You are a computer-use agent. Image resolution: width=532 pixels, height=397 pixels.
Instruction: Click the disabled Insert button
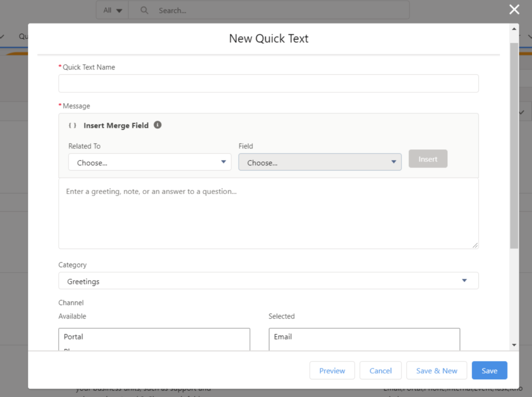click(x=428, y=159)
